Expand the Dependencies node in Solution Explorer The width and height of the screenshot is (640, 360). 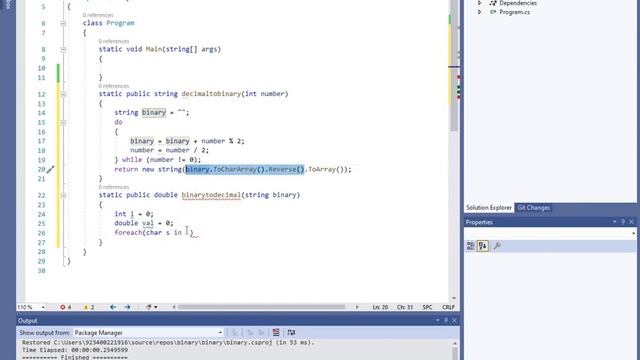pyautogui.click(x=480, y=3)
